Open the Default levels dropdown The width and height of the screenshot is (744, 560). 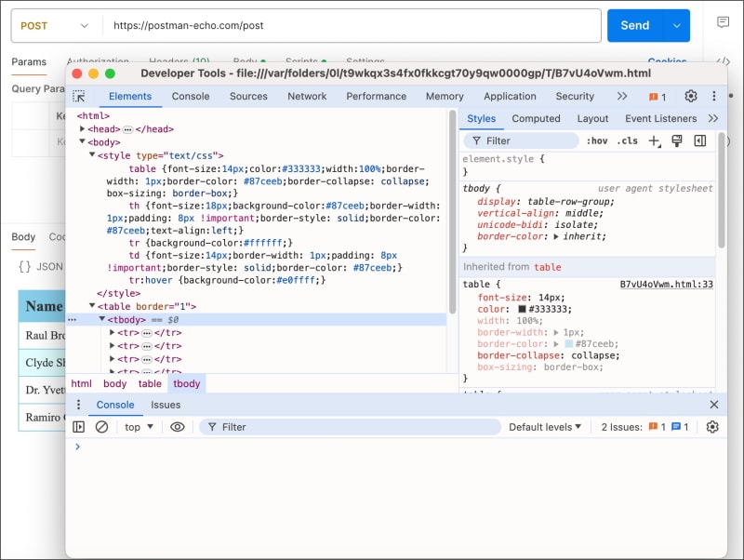coord(545,427)
